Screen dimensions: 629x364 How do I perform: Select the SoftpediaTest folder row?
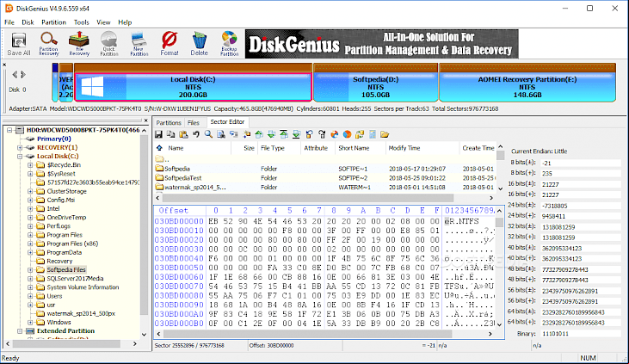(x=325, y=178)
